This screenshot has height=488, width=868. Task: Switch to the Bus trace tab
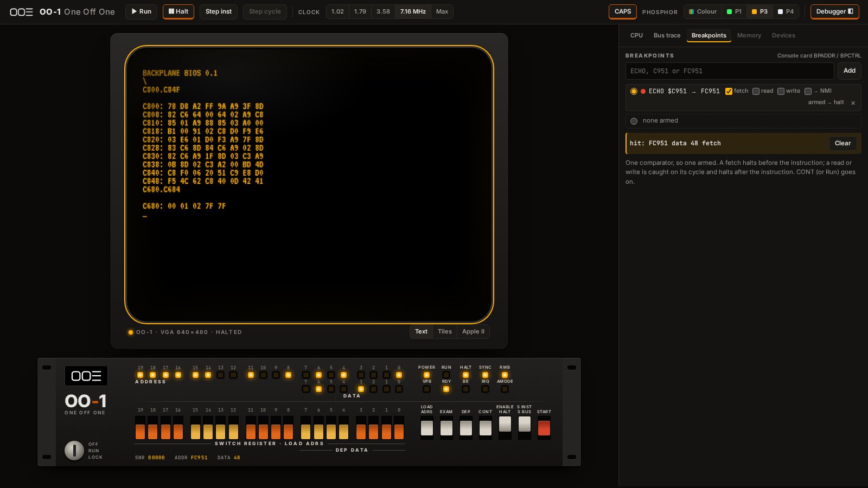pos(667,35)
